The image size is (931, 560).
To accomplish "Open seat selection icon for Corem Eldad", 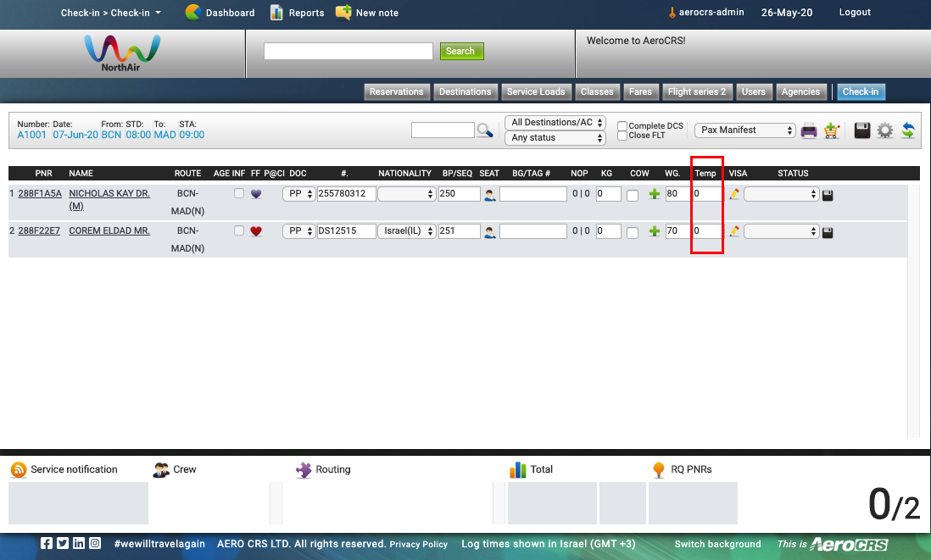I will (x=490, y=232).
